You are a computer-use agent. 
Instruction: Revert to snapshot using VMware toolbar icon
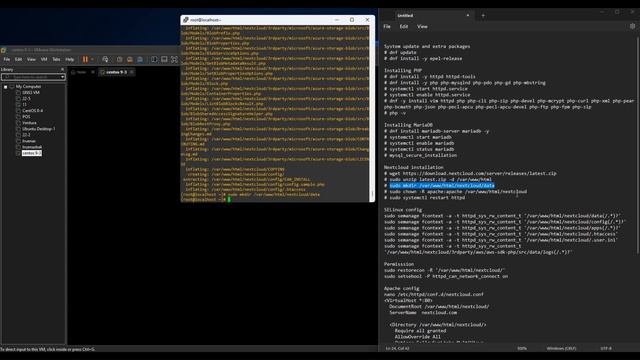tap(130, 60)
